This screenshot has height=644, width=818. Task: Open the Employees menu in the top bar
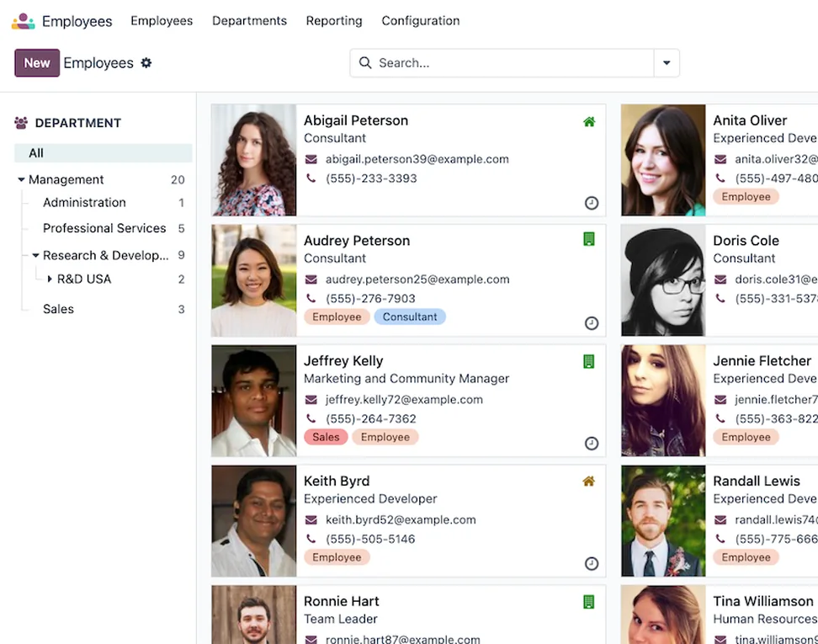tap(162, 21)
